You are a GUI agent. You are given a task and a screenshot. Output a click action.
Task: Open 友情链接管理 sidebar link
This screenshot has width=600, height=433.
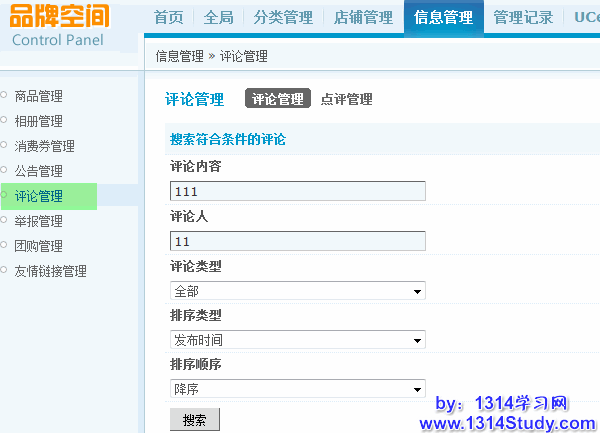click(50, 271)
